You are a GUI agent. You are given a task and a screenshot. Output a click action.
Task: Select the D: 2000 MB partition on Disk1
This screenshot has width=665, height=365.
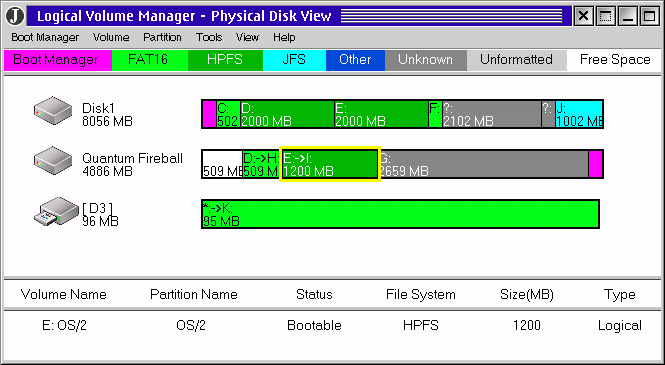coord(287,114)
